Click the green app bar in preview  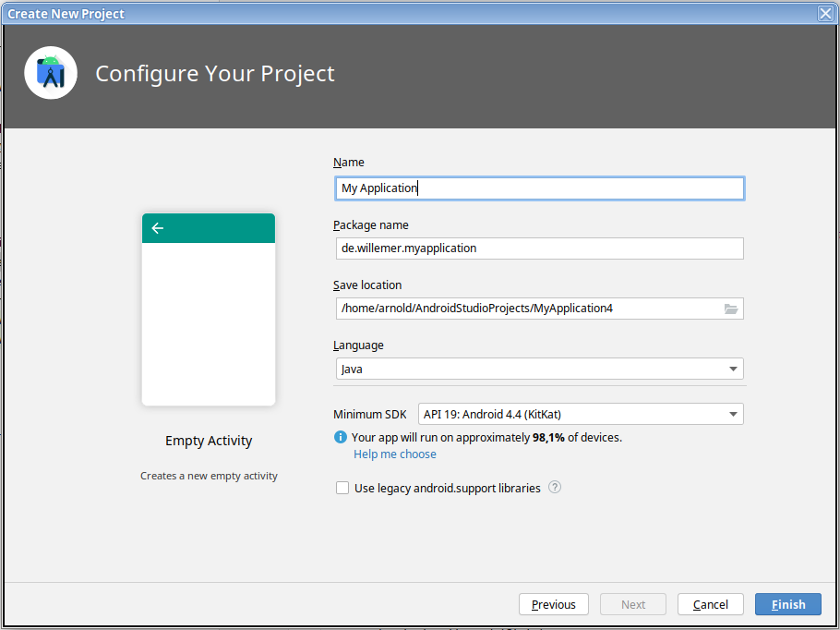point(222,228)
